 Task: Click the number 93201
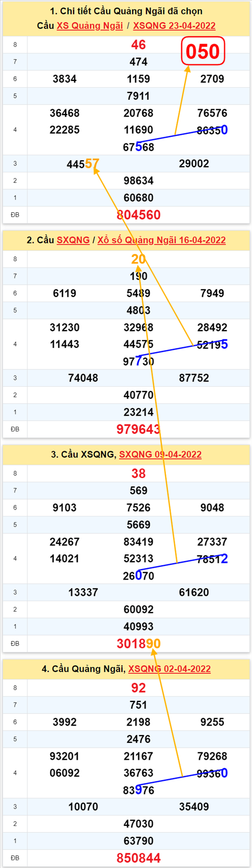point(65,756)
